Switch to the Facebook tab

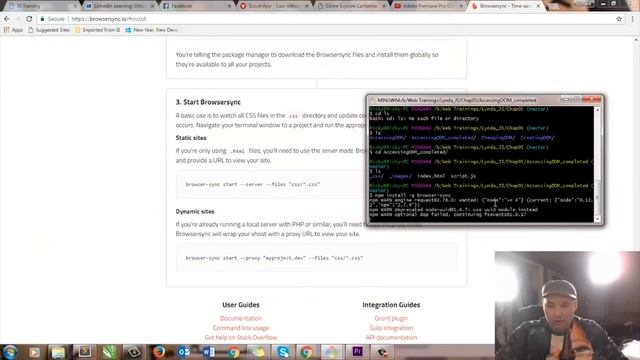click(x=196, y=6)
